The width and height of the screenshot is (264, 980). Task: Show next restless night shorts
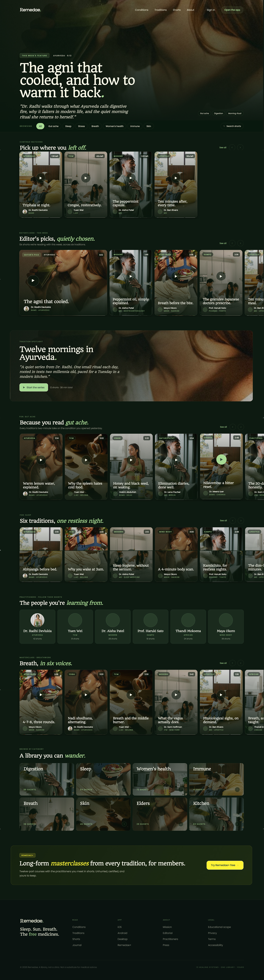[x=241, y=520]
